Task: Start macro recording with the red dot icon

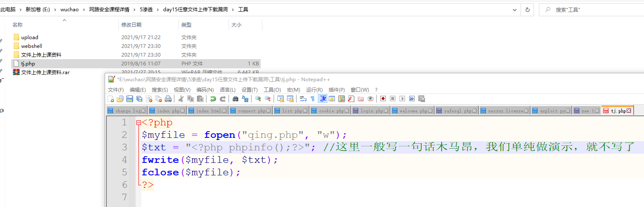Action: tap(382, 99)
